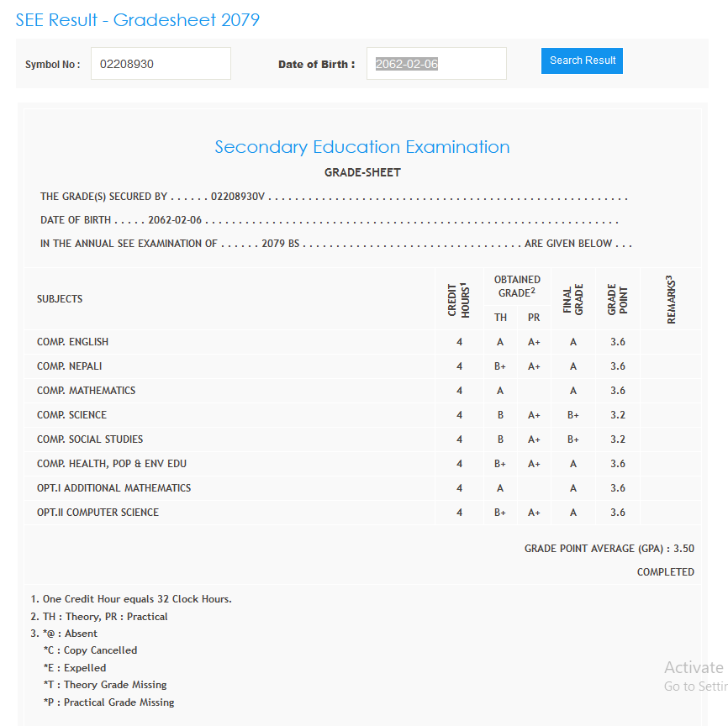Click OPT.I ADDITIONAL MATHEMATICS subject
Screen dimensions: 728x726
pyautogui.click(x=113, y=488)
